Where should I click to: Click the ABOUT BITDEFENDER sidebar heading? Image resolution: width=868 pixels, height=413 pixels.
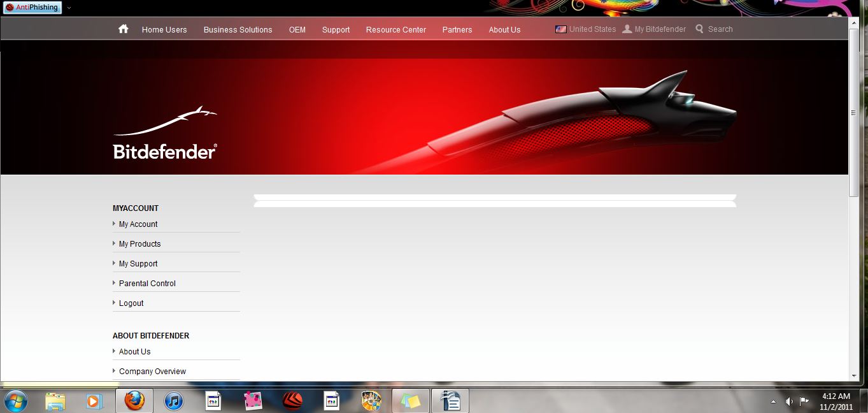click(x=151, y=336)
